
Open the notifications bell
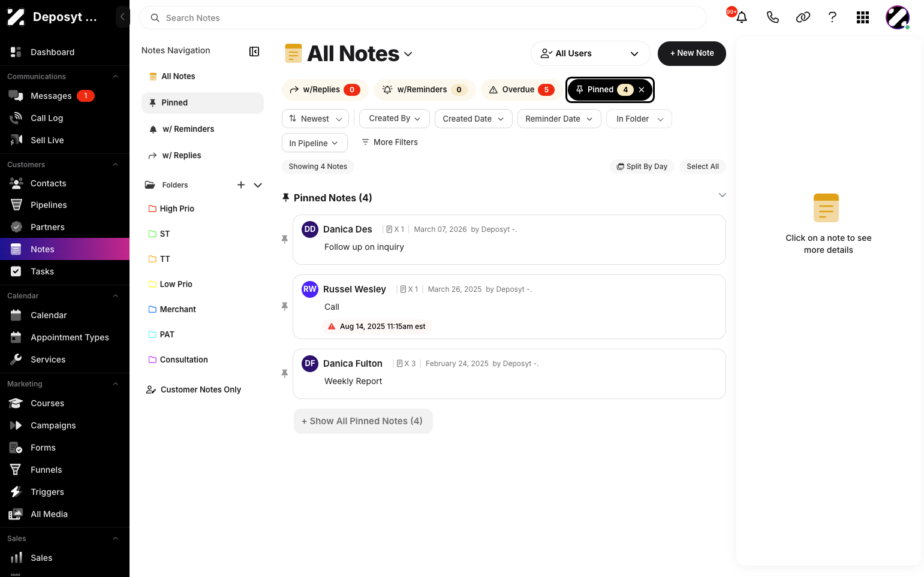[742, 17]
